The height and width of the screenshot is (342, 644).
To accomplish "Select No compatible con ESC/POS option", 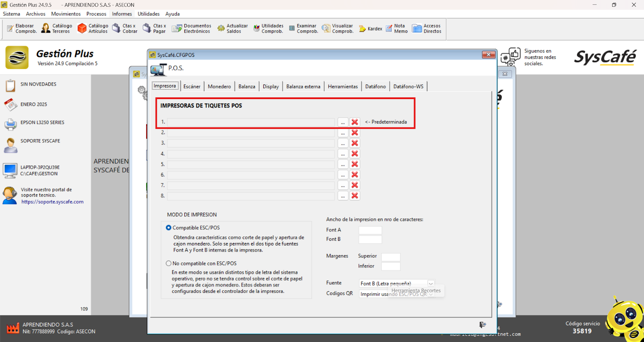I will pos(169,263).
